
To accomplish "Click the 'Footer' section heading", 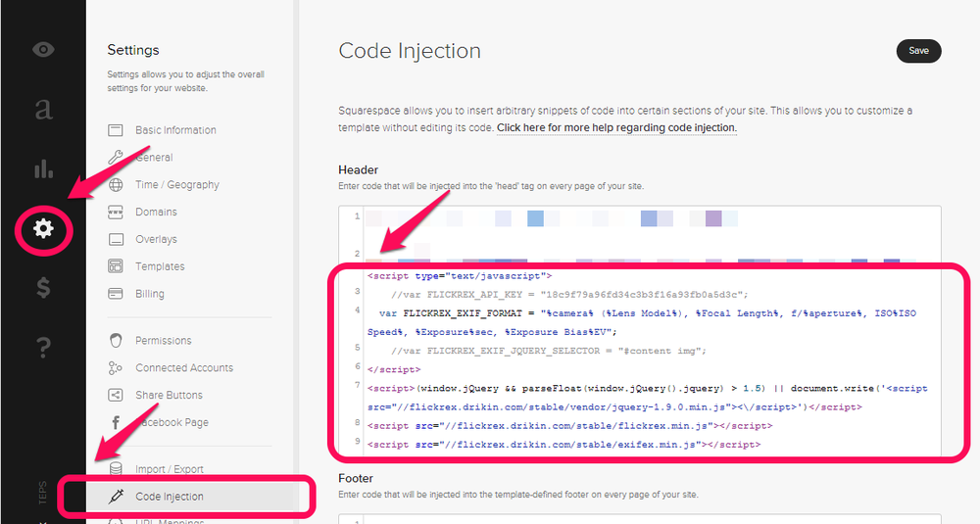I will (356, 478).
